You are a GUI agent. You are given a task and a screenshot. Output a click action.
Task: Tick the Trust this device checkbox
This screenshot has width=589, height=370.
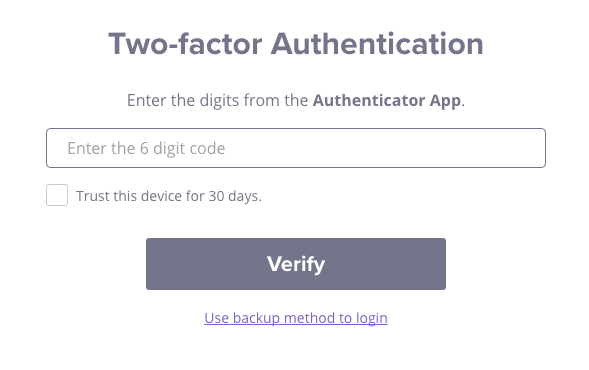57,195
